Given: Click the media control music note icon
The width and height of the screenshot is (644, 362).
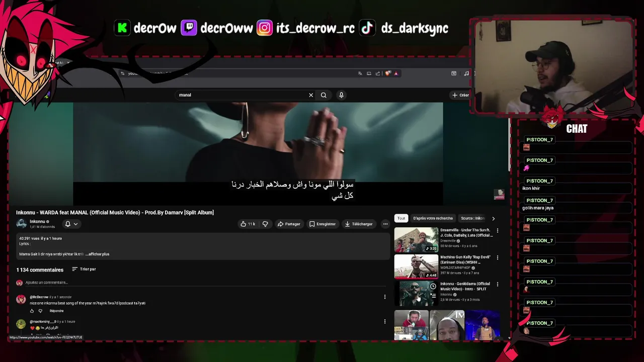Looking at the screenshot, I should point(466,73).
